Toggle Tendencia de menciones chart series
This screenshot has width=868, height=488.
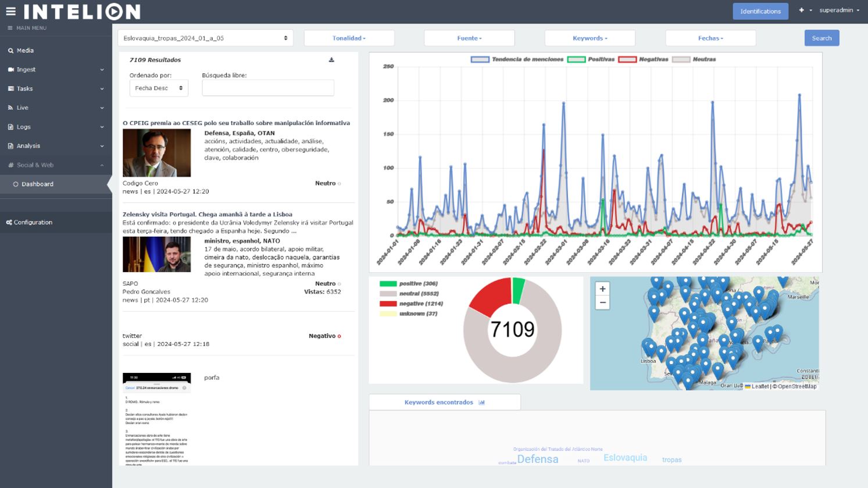[x=480, y=59]
